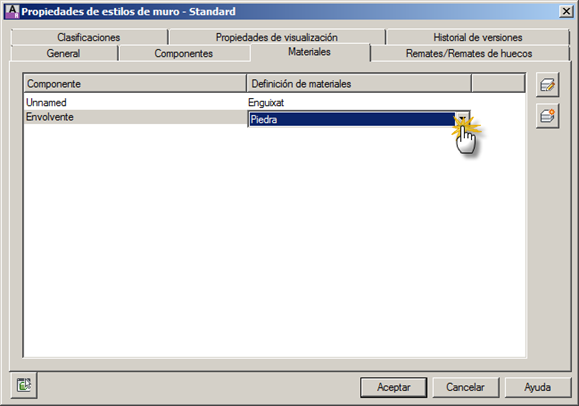The image size is (579, 406).
Task: Open the Piedra material dropdown arrow
Action: 462,119
